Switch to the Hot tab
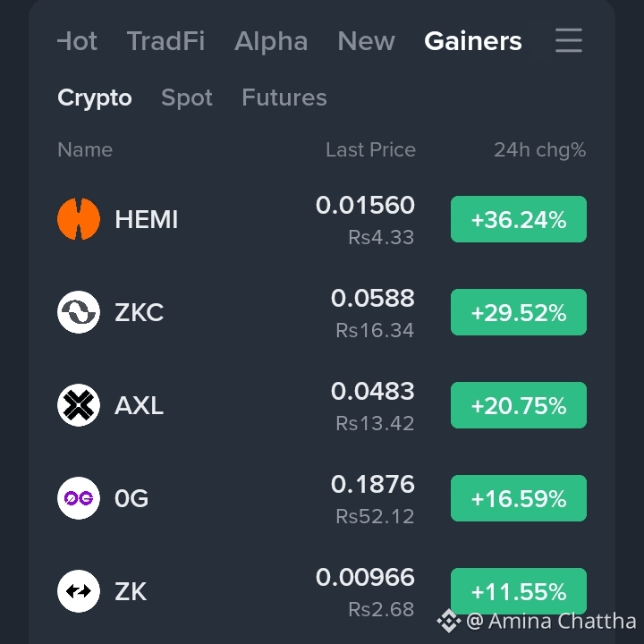Viewport: 644px width, 644px height. point(77,41)
